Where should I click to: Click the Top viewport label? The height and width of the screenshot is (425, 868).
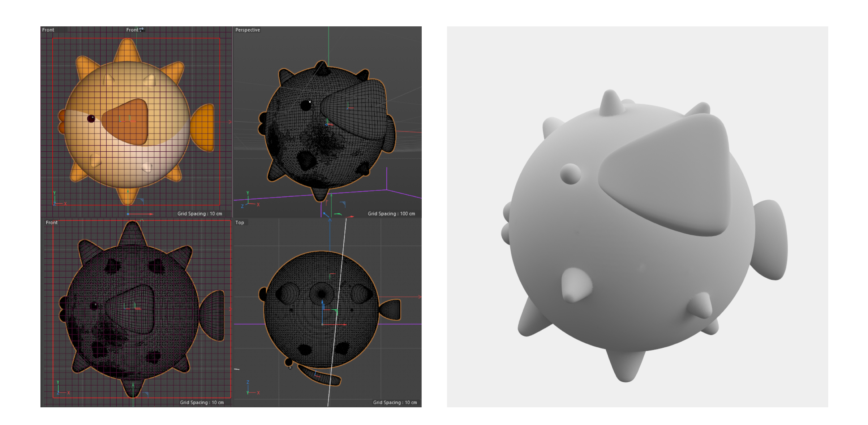(240, 222)
